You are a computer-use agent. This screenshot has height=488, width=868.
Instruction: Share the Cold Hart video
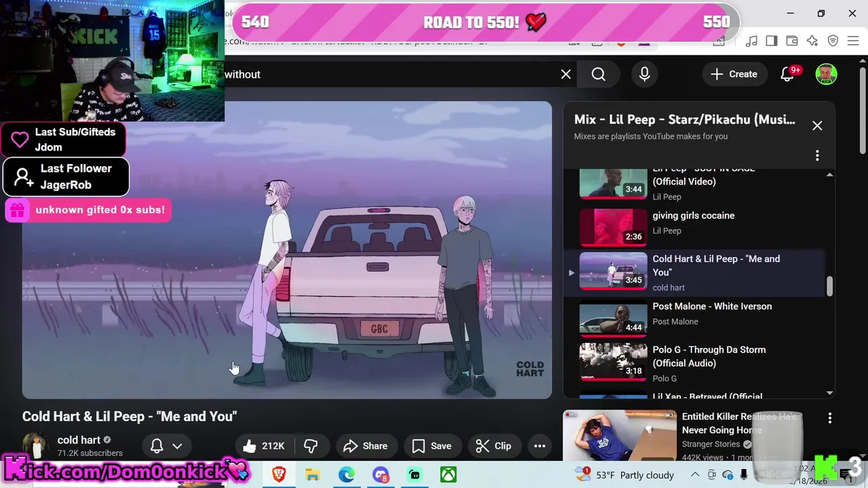point(366,446)
